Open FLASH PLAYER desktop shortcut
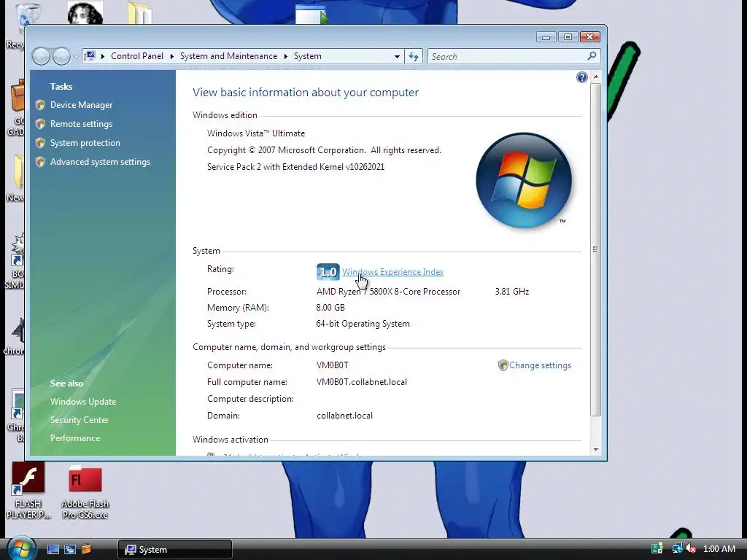The width and height of the screenshot is (747, 560). tap(28, 491)
